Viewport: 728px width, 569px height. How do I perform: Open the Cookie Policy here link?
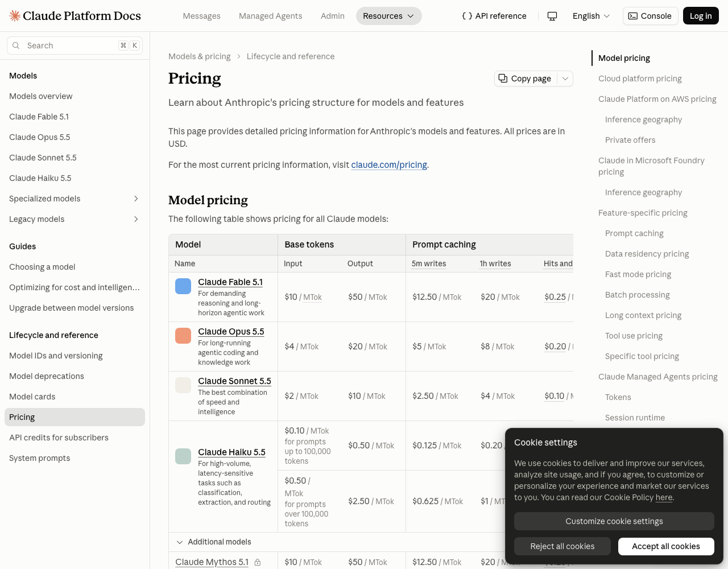[x=664, y=497]
